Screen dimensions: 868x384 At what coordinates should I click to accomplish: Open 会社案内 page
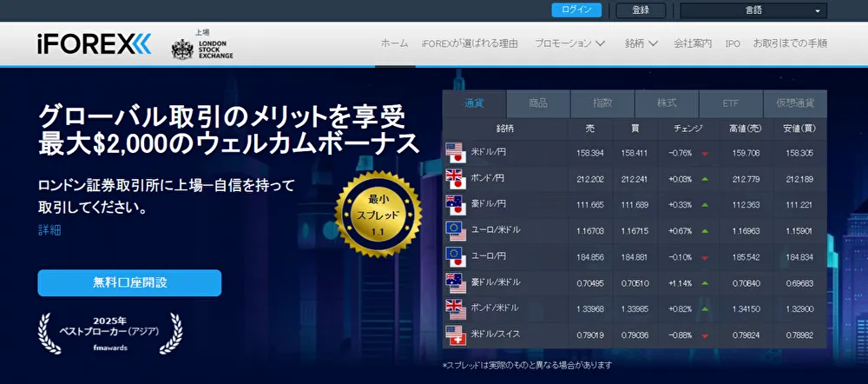(693, 43)
